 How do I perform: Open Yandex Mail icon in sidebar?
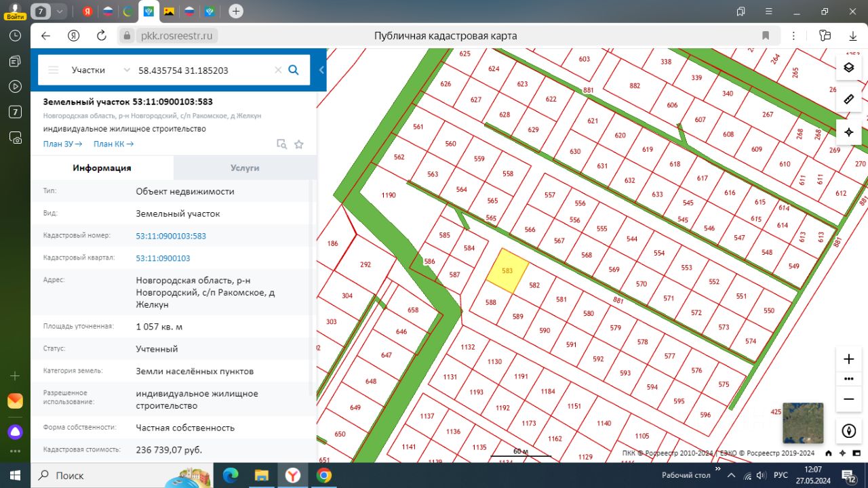pos(16,401)
